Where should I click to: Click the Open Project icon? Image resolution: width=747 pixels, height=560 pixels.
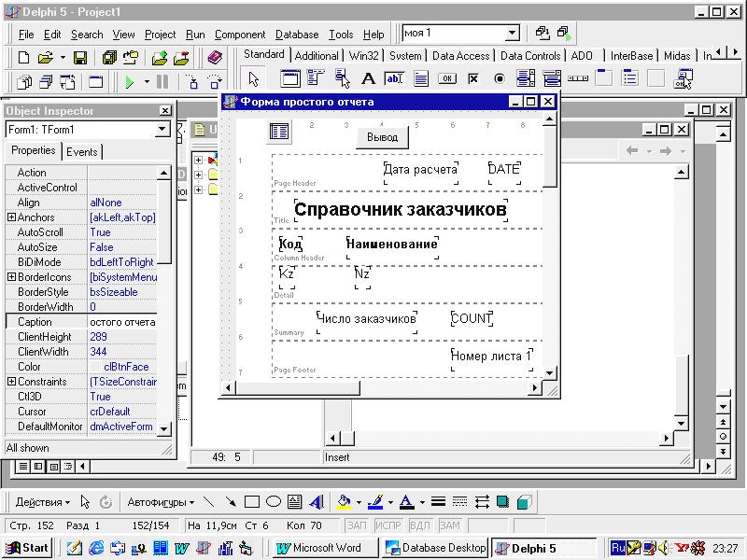tap(131, 58)
